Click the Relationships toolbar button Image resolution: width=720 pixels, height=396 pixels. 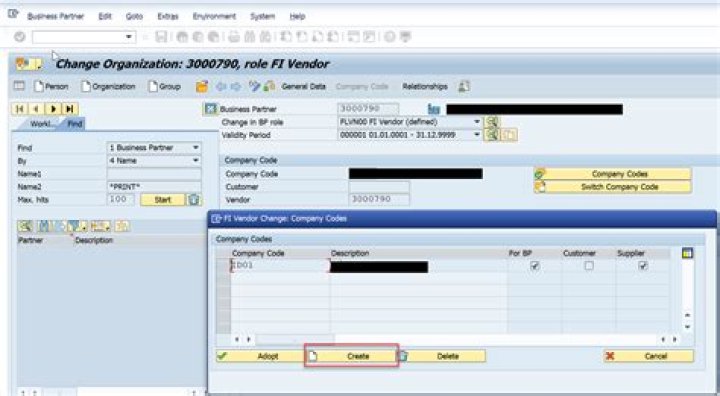point(425,86)
